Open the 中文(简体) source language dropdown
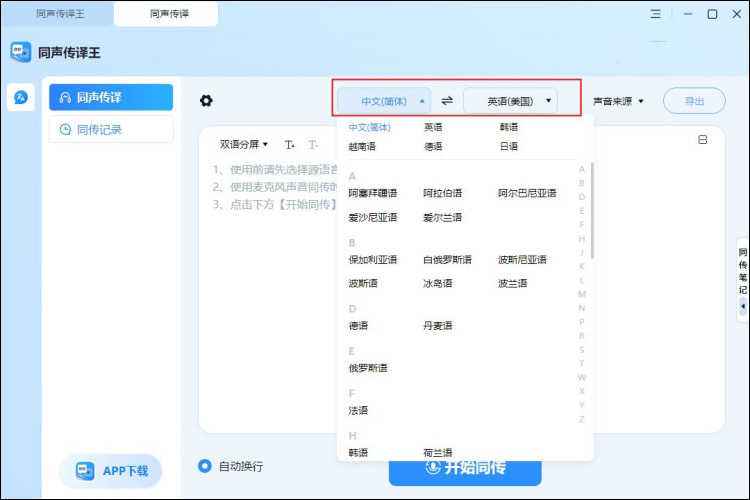750x500 pixels. click(384, 101)
